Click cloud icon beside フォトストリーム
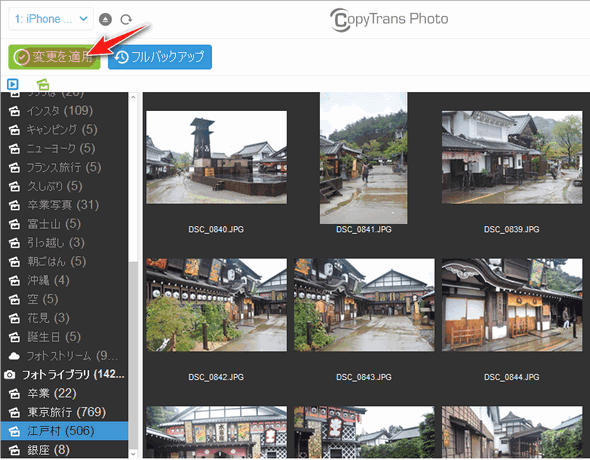Image resolution: width=590 pixels, height=460 pixels. [x=14, y=356]
